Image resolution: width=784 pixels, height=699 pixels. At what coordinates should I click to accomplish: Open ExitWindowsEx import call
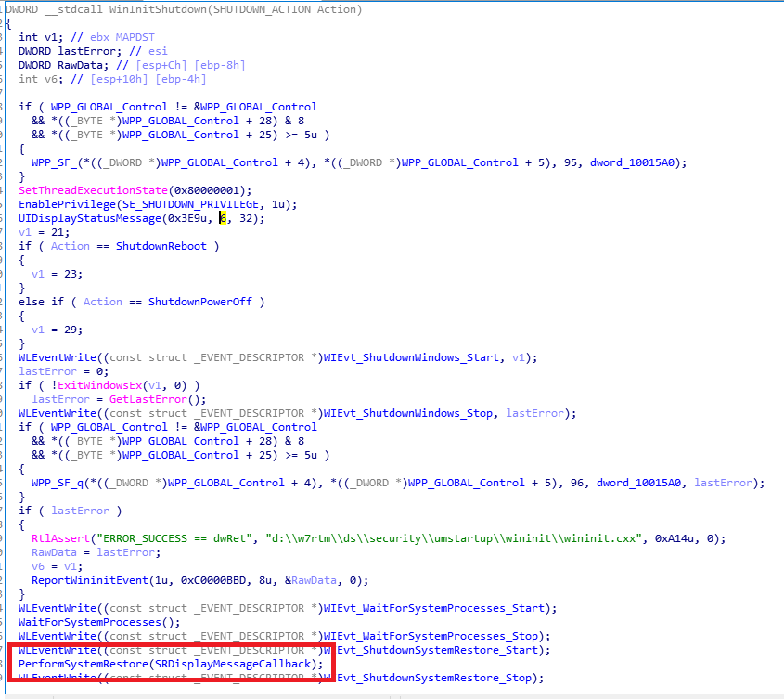(99, 386)
